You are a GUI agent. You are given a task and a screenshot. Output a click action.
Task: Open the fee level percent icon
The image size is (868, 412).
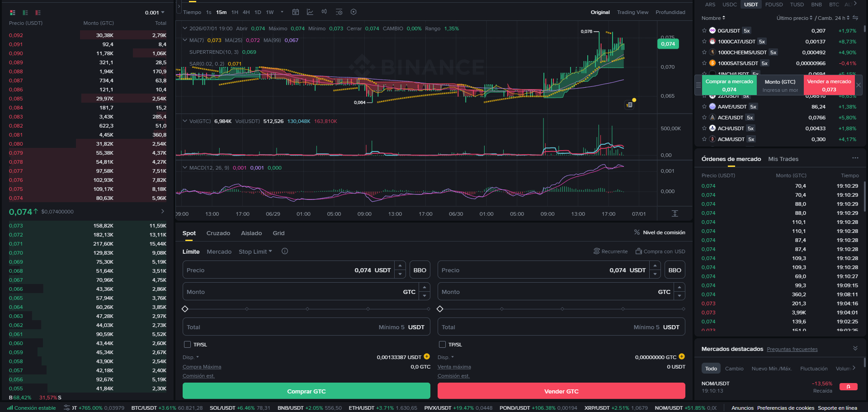(637, 232)
